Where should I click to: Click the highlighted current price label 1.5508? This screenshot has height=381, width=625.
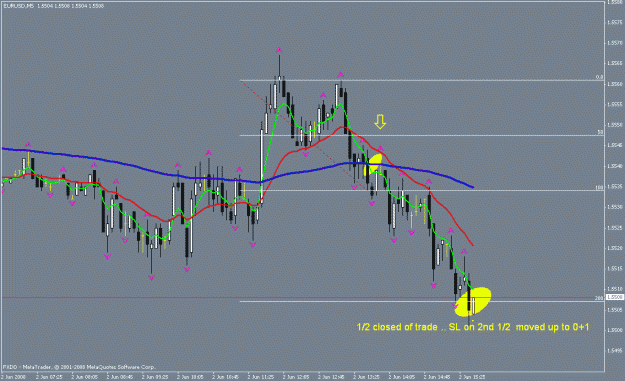point(614,297)
